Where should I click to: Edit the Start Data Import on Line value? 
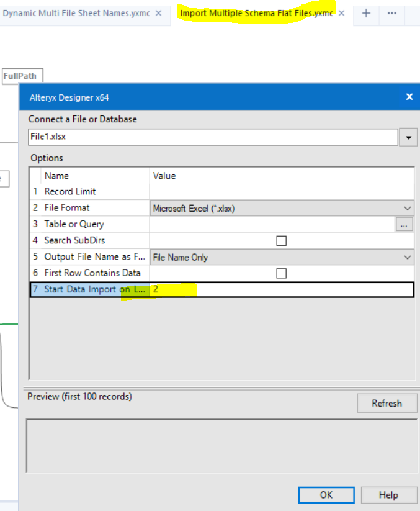(x=281, y=290)
